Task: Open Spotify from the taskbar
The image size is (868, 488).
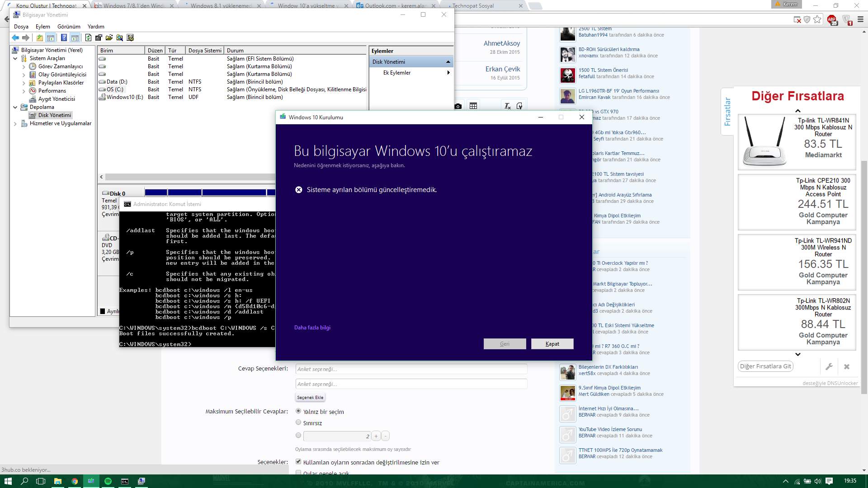Action: (x=108, y=481)
